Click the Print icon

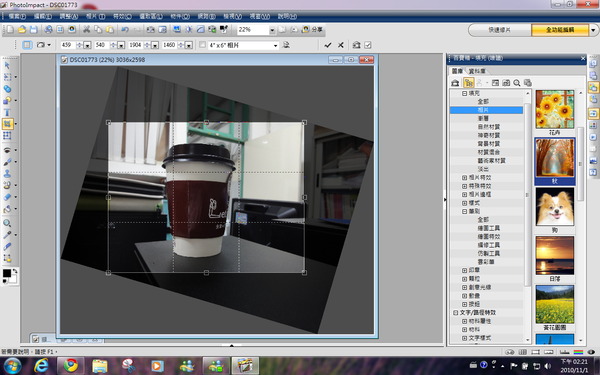(x=48, y=29)
